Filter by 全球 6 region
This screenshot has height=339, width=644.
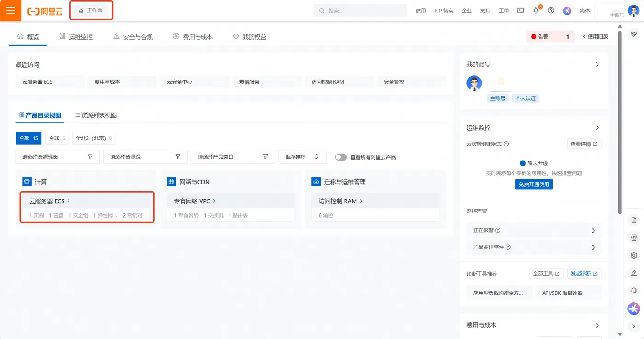tap(57, 138)
